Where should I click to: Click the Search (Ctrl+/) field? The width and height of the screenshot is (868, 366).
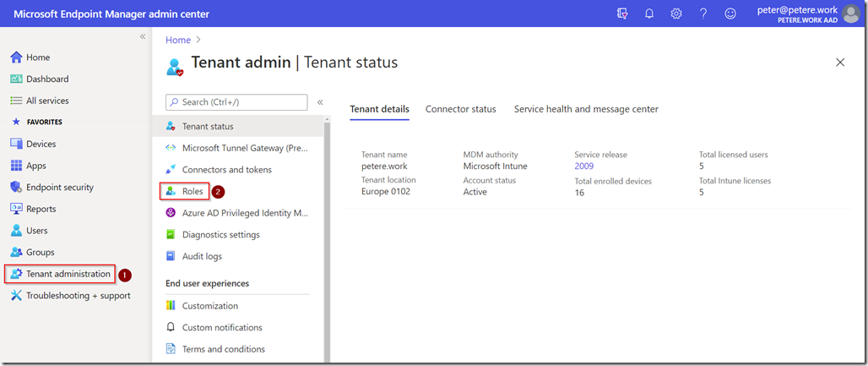[x=236, y=102]
